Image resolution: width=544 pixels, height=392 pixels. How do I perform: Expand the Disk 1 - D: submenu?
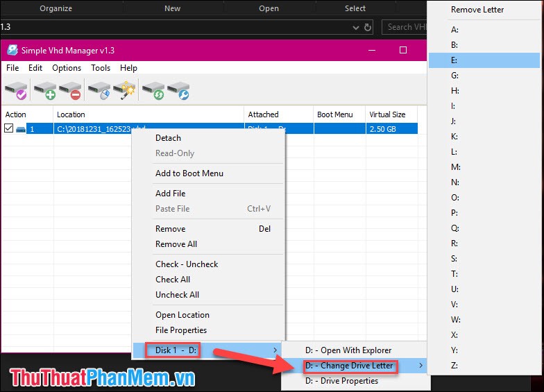coord(207,350)
